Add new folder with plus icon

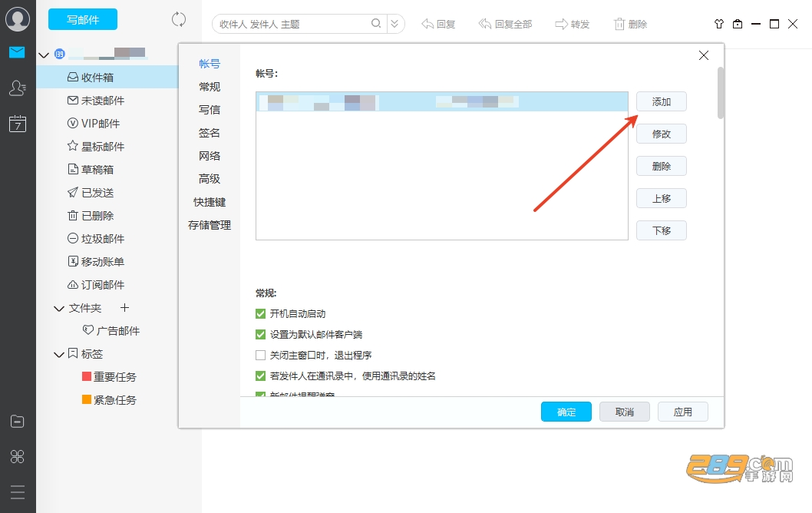(x=124, y=308)
